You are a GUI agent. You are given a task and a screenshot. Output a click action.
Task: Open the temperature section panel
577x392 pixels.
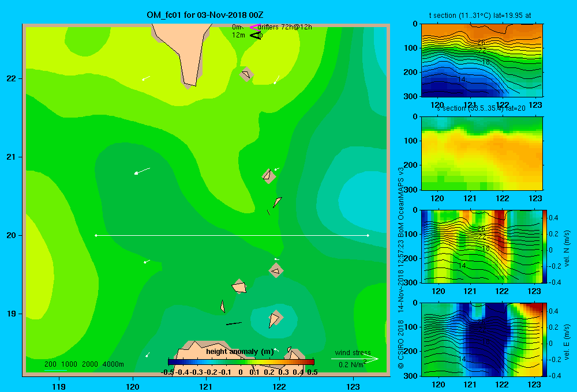(x=482, y=61)
